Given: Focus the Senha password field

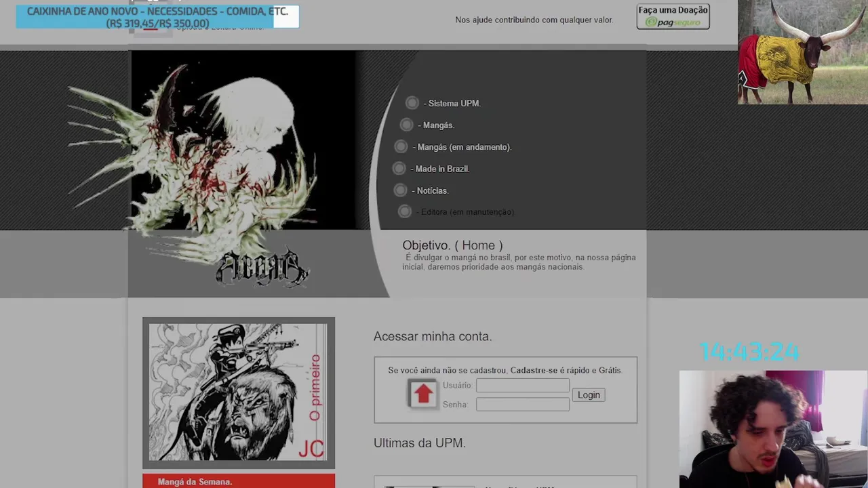Looking at the screenshot, I should (523, 405).
